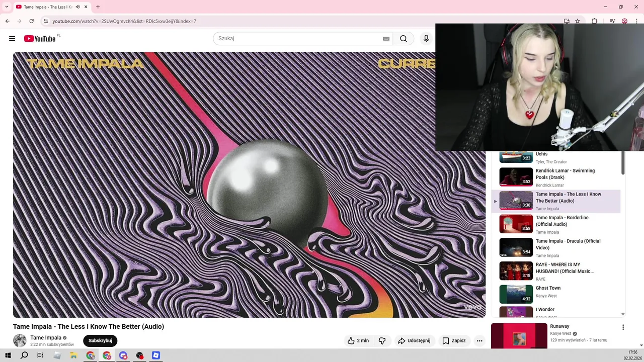
Task: Open Task View on taskbar
Action: (40, 355)
